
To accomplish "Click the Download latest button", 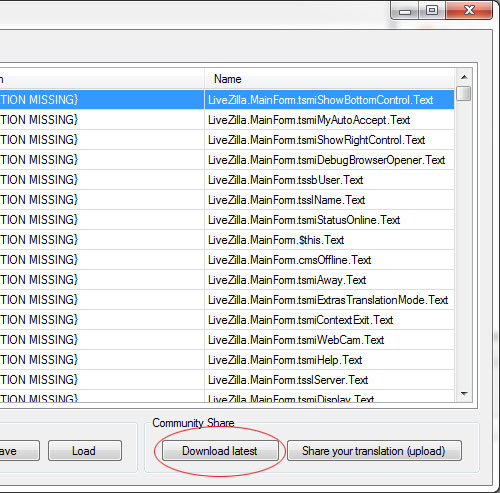I will pos(220,451).
